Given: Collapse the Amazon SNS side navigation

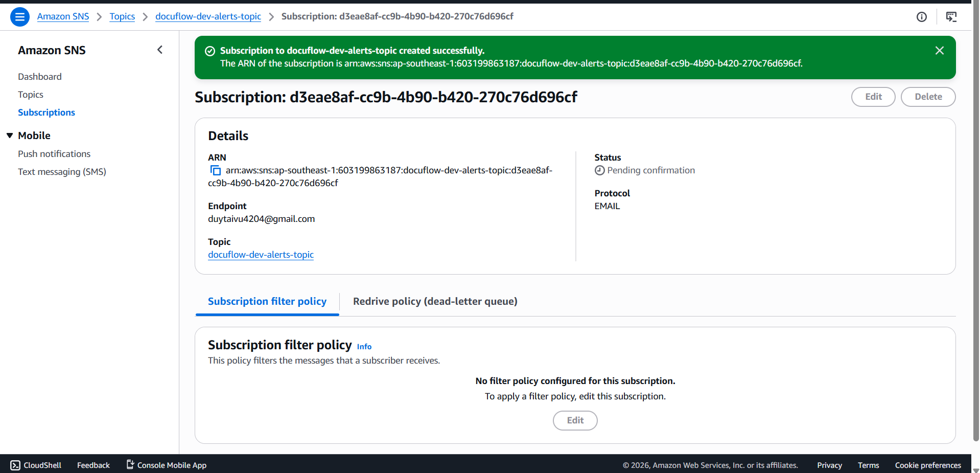Looking at the screenshot, I should 160,50.
